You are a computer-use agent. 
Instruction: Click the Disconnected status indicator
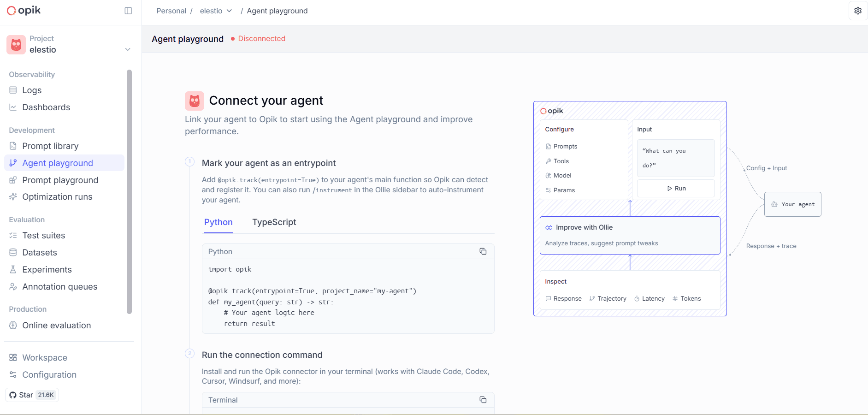(x=258, y=39)
